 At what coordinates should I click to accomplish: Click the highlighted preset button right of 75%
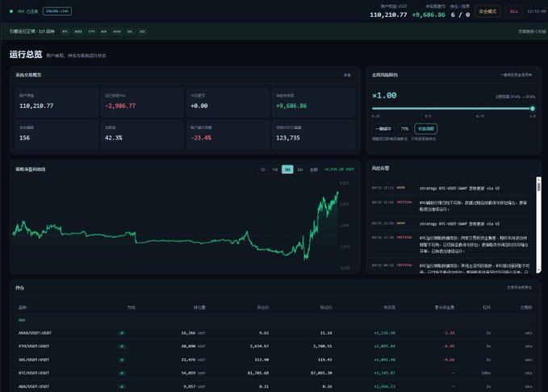425,129
